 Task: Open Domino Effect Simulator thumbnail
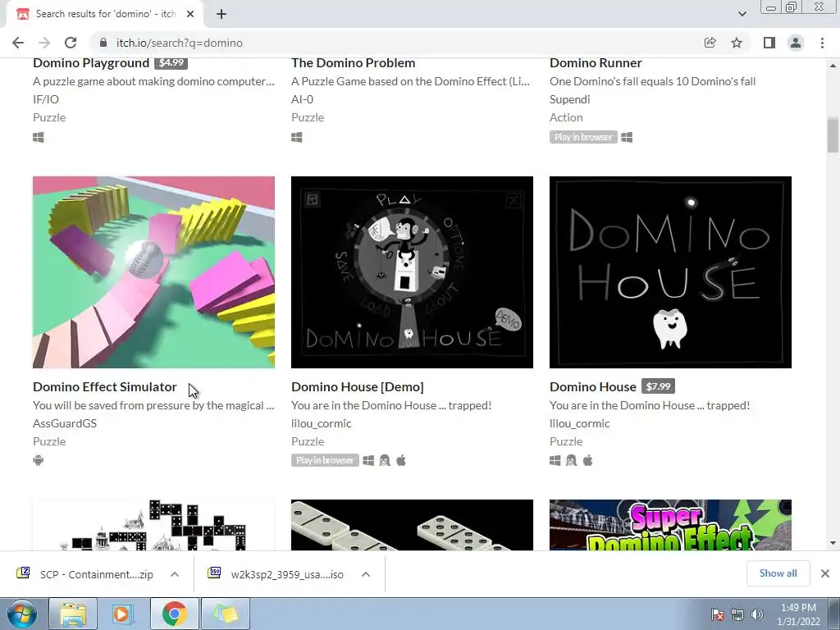coord(153,272)
